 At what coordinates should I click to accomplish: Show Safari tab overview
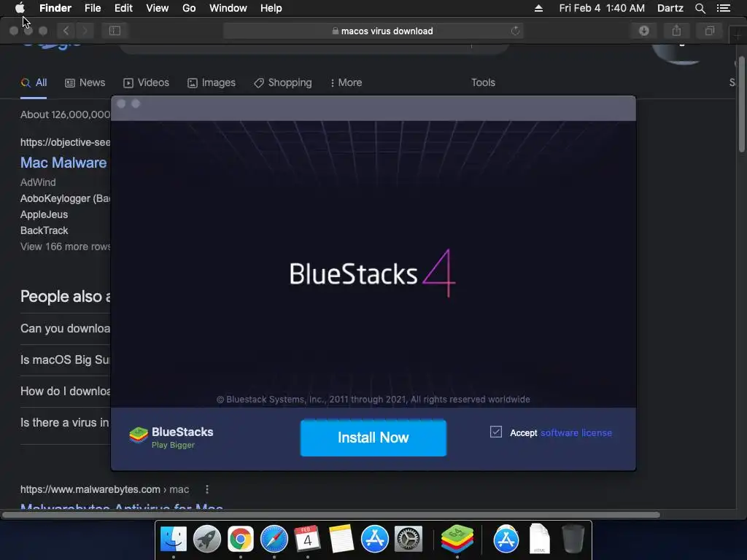pos(709,31)
